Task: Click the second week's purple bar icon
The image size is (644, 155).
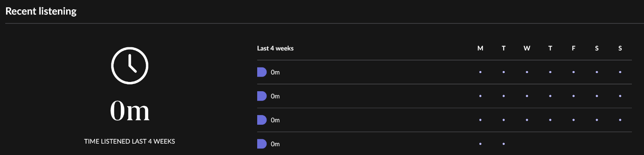Action: click(262, 96)
